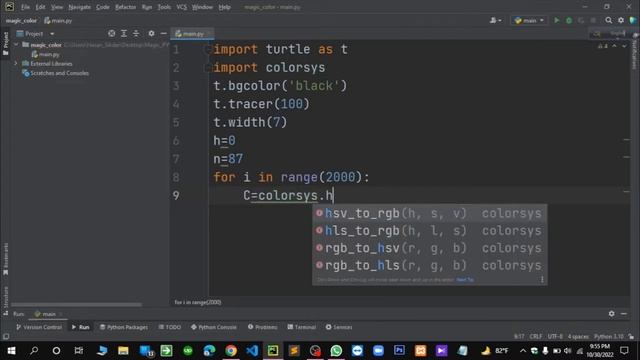This screenshot has height=360, width=640.
Task: Click the JetBrains shield icon in toolbar
Action: 633,20
